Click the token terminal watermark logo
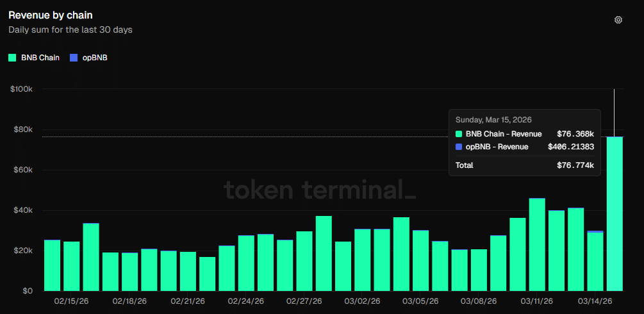The image size is (644, 314). coord(319,190)
